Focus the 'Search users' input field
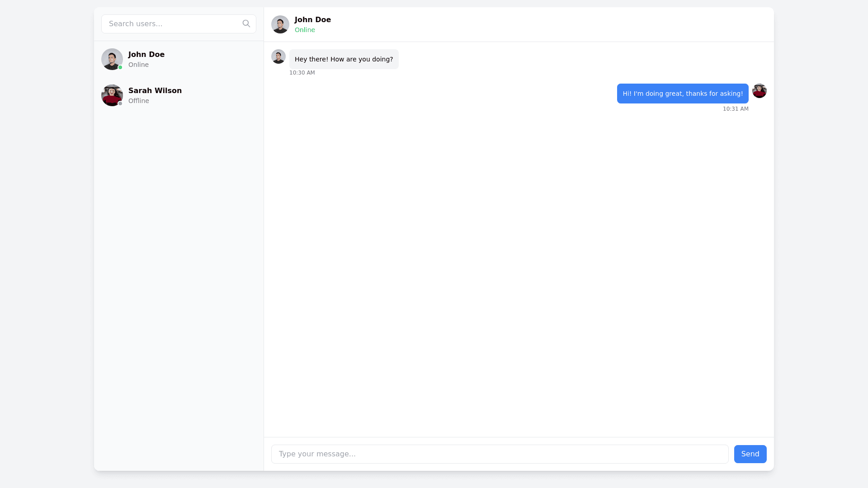Image resolution: width=868 pixels, height=488 pixels. point(172,24)
